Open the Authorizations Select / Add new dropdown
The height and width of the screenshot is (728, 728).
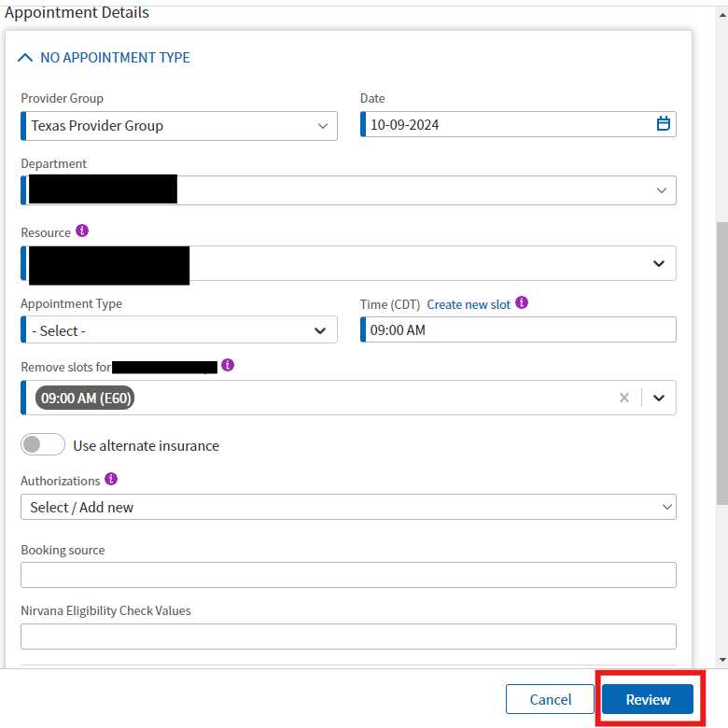(348, 507)
